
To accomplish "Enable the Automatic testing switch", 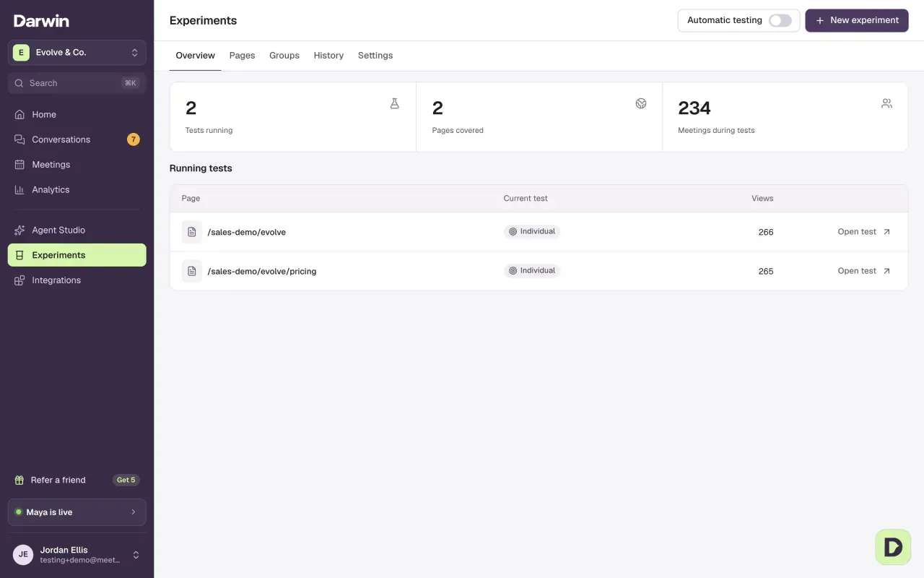I will tap(780, 20).
